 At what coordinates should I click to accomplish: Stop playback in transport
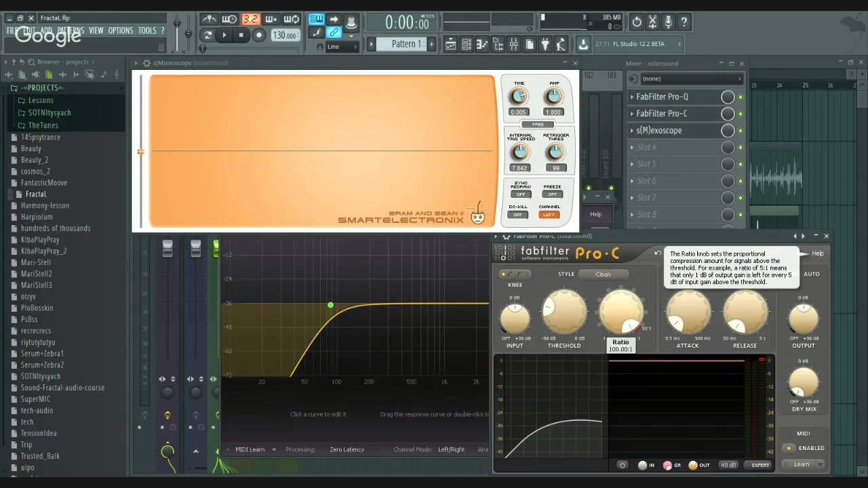[x=241, y=35]
